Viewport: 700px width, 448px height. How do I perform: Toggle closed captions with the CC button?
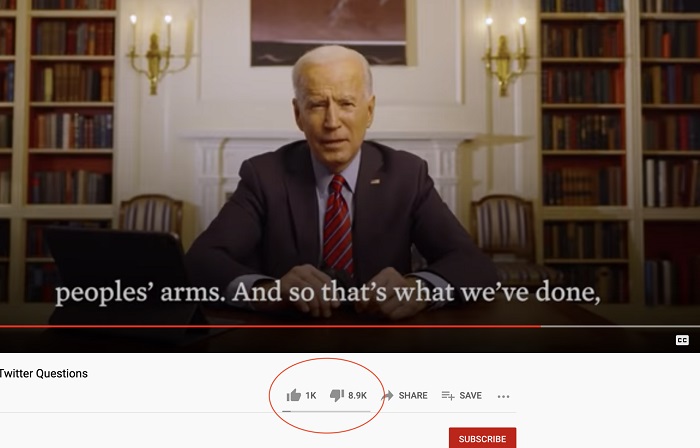click(682, 340)
